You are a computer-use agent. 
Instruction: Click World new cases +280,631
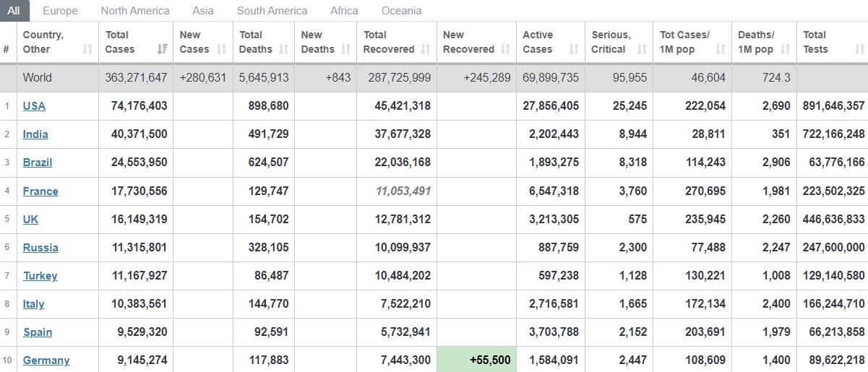click(x=203, y=77)
